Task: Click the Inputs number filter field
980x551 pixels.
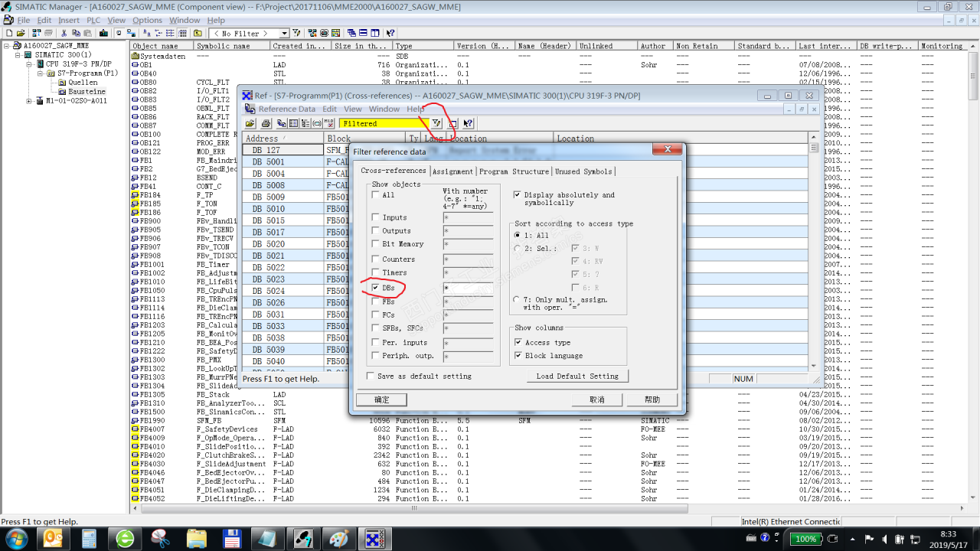Action: click(468, 217)
